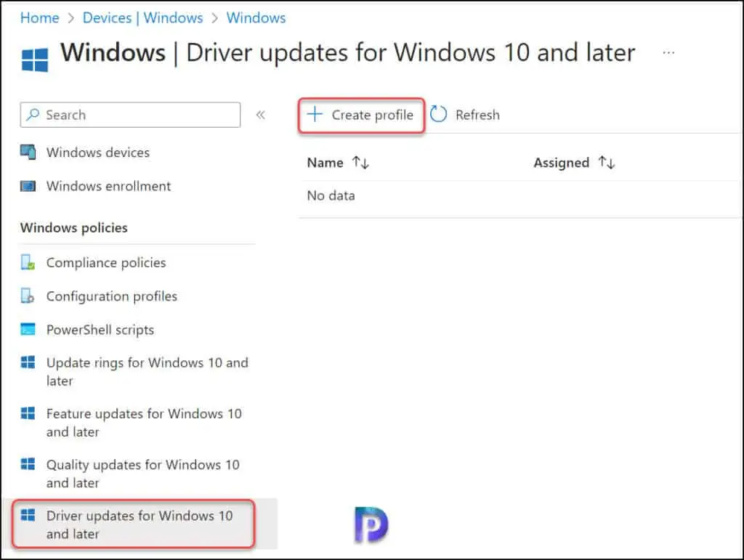Click the Refresh button

click(464, 115)
